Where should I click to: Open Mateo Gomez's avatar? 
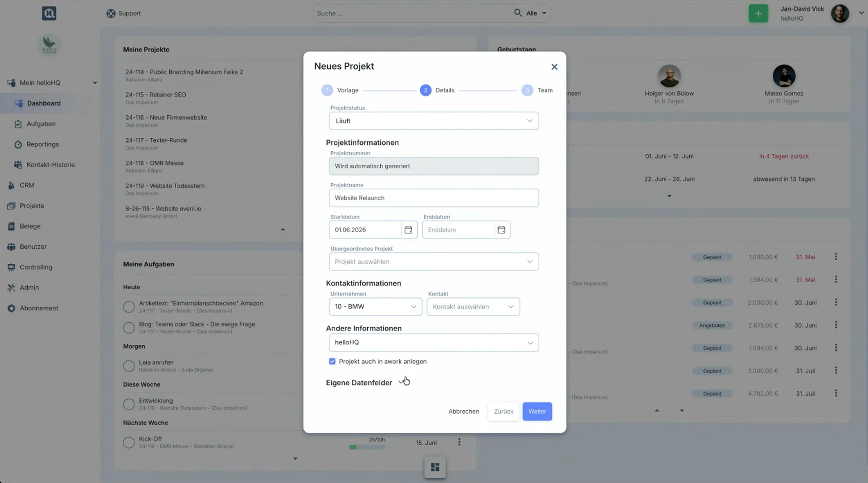pos(784,76)
